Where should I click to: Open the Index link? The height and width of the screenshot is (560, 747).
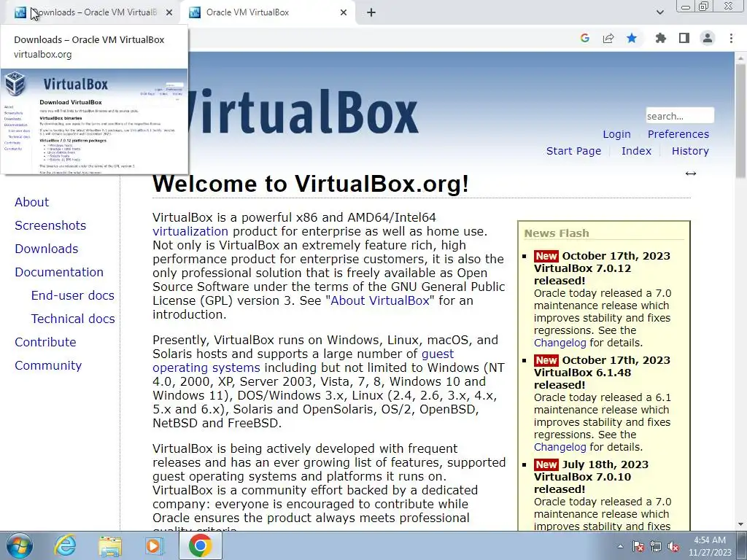point(636,151)
